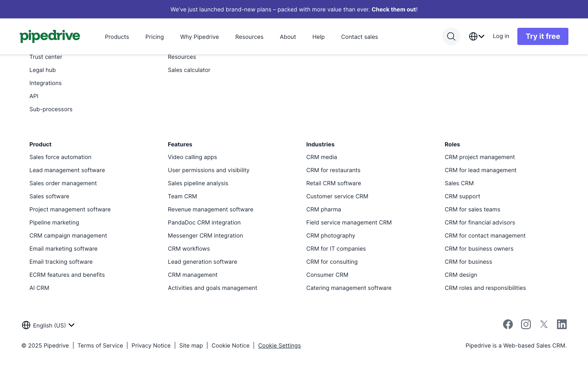
Task: Open Project management software link
Action: [x=70, y=209]
